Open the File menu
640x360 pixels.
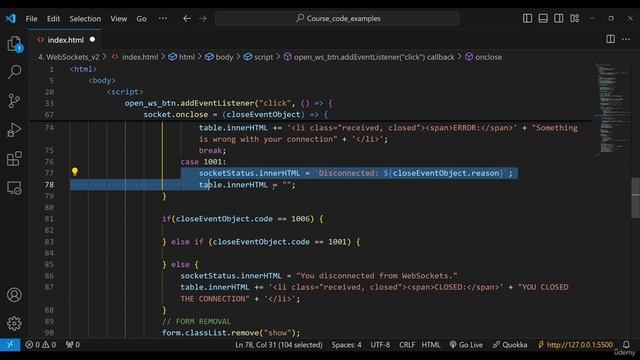[31, 19]
